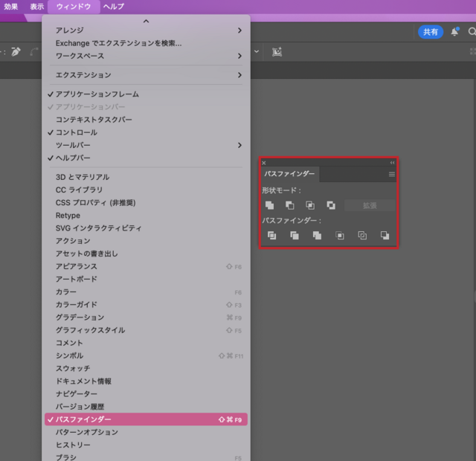Select ドキュメント情報 menu item
This screenshot has width=476, height=461.
pos(146,381)
